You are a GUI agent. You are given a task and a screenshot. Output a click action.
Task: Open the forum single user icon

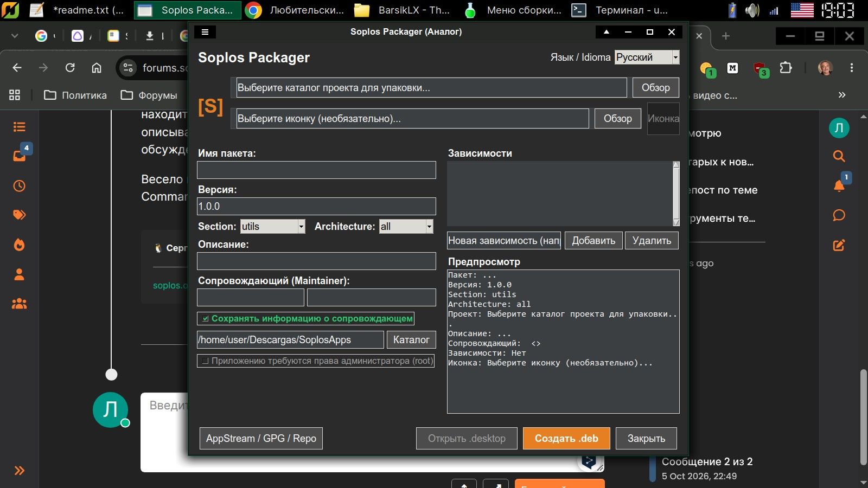pos(19,274)
